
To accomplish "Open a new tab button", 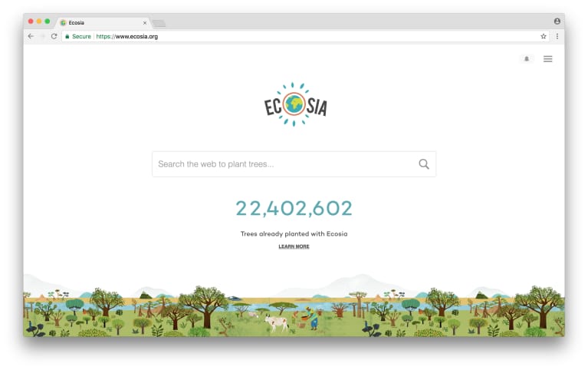I will tap(159, 23).
